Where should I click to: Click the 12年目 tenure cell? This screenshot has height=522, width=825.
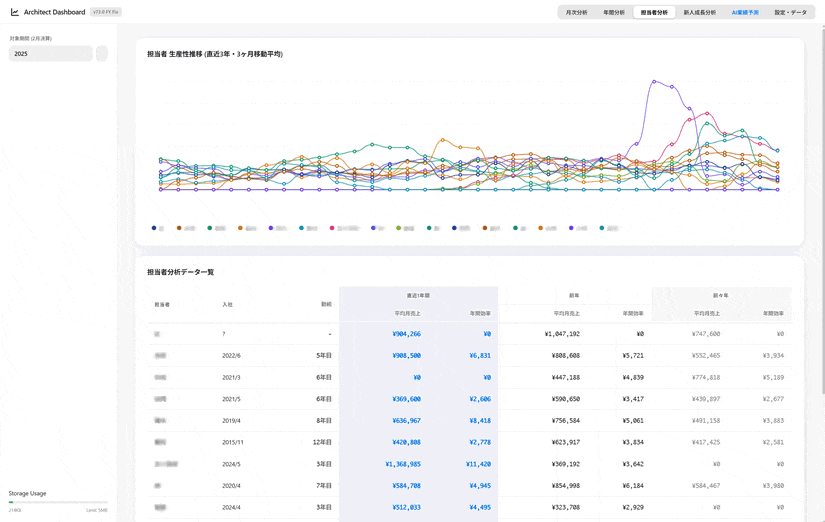click(323, 443)
